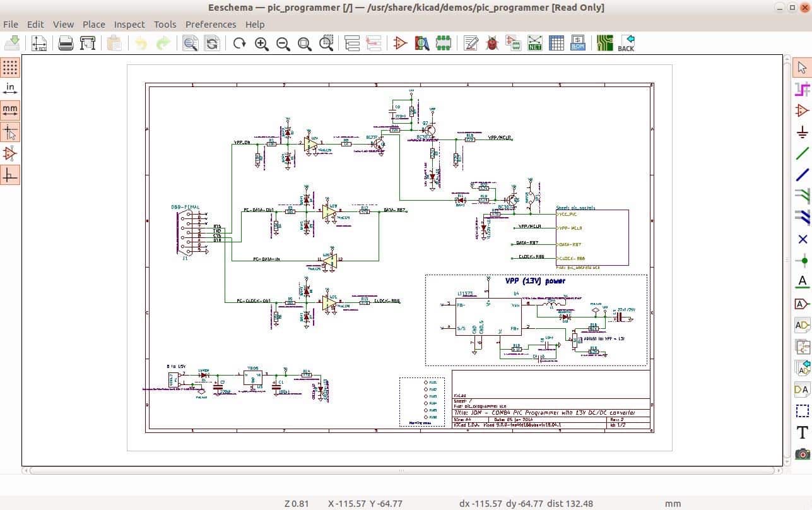The width and height of the screenshot is (812, 510).
Task: Open the Symbol Editor icon
Action: (x=400, y=43)
